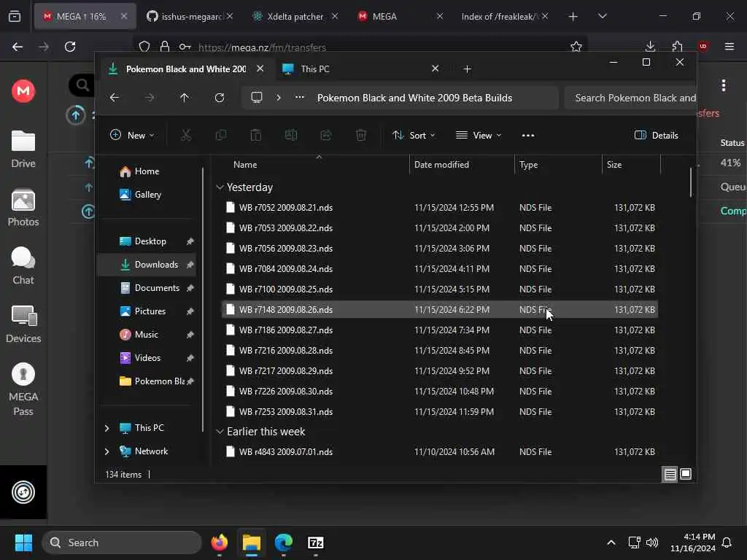The image size is (747, 560).
Task: Switch to the Xdelta patcher browser tab
Action: [x=295, y=16]
